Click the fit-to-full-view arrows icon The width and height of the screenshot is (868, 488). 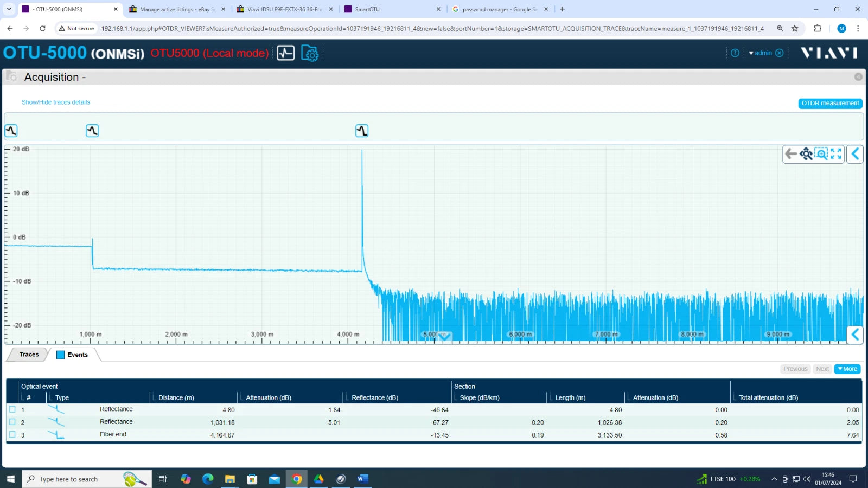(836, 154)
